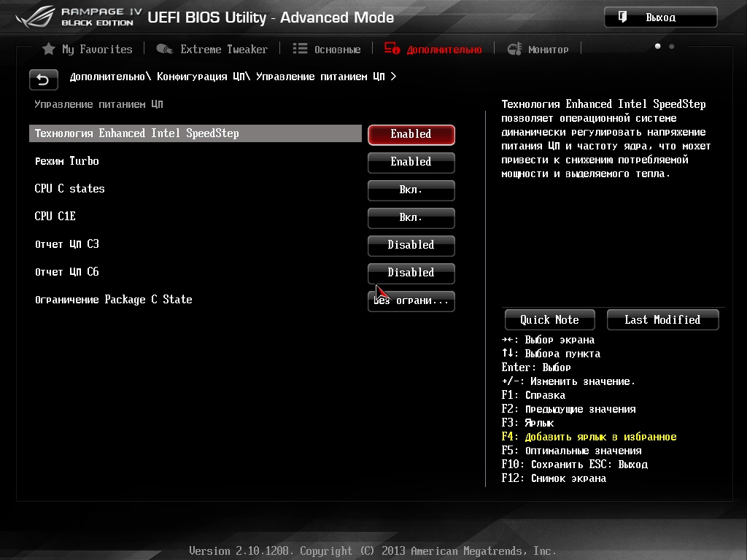The height and width of the screenshot is (560, 747).
Task: Change CPU C states Вкл. setting
Action: pyautogui.click(x=411, y=190)
